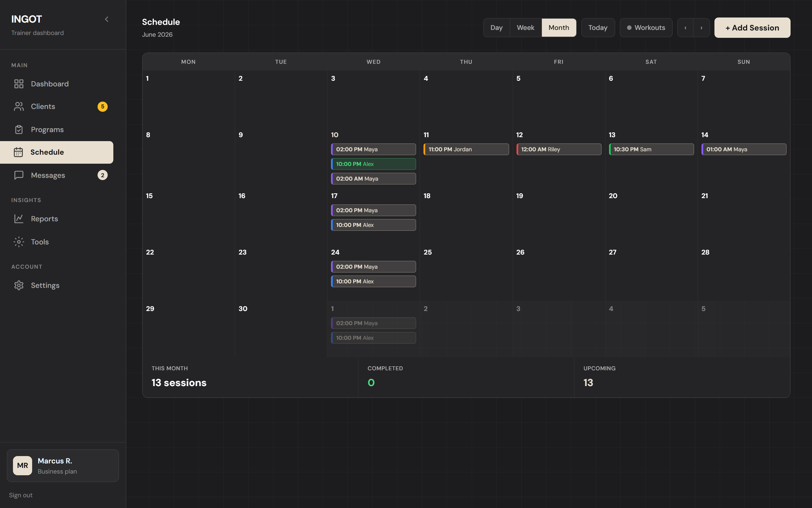Select the day cell numbered 21
The width and height of the screenshot is (812, 508).
pos(744,216)
